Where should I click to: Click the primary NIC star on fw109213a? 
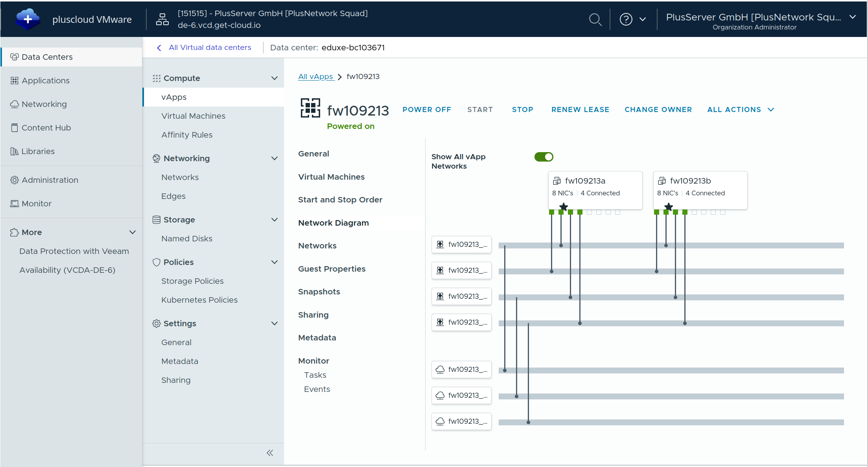(564, 207)
